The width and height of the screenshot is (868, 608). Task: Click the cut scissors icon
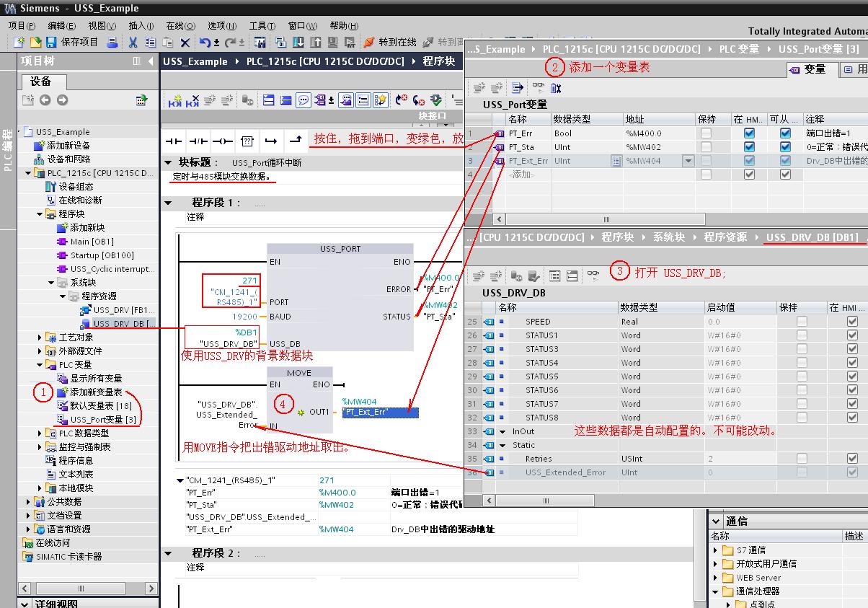pos(133,43)
